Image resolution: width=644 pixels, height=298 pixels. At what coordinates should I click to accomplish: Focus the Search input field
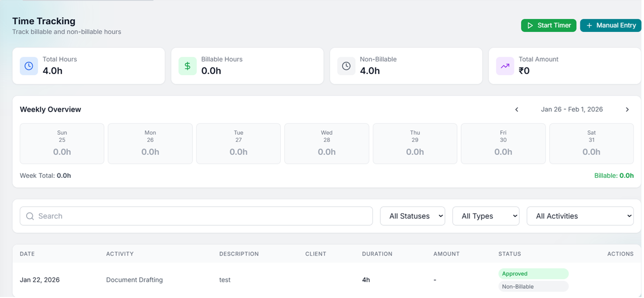(196, 216)
